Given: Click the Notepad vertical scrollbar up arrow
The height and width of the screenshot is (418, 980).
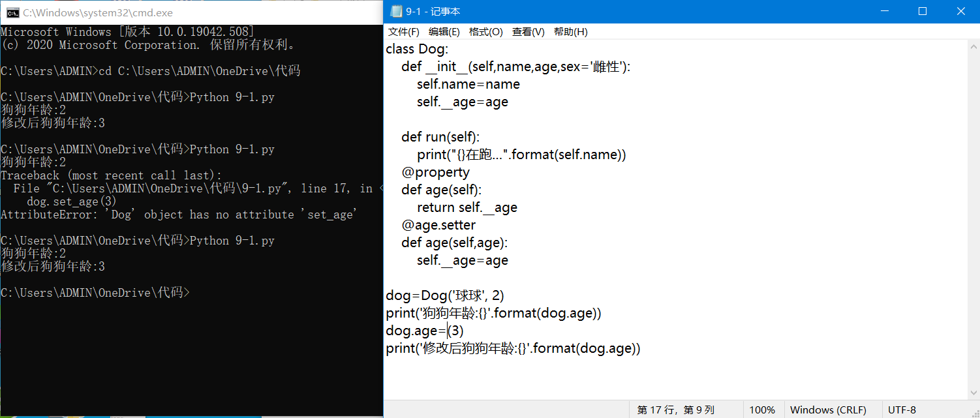Looking at the screenshot, I should click(x=973, y=46).
